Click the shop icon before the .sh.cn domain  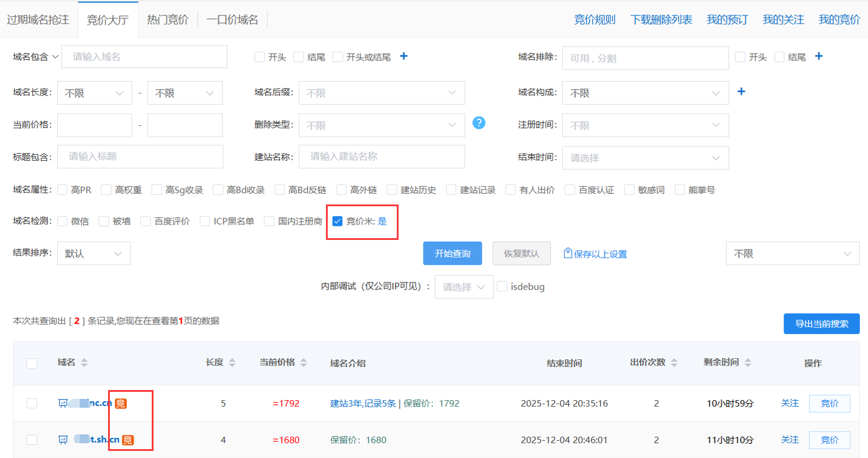(x=63, y=440)
